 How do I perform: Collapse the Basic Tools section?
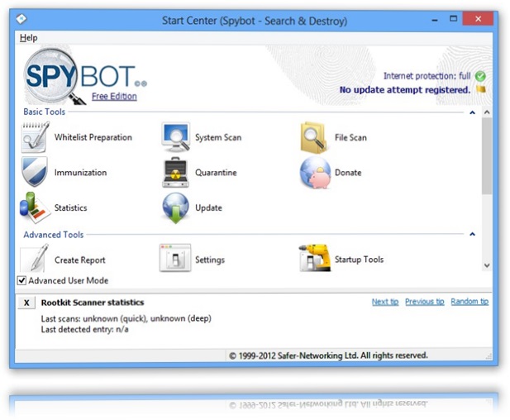tap(472, 112)
